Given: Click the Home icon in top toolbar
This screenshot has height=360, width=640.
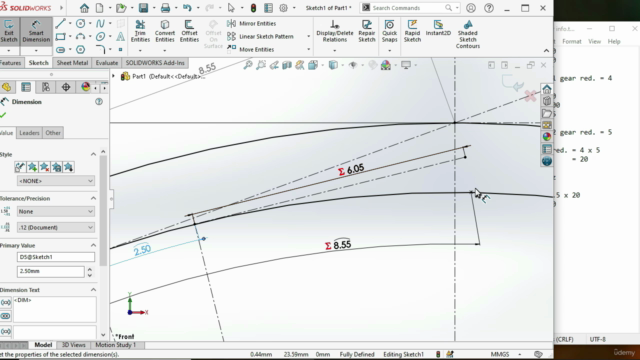Looking at the screenshot, I should (84, 8).
